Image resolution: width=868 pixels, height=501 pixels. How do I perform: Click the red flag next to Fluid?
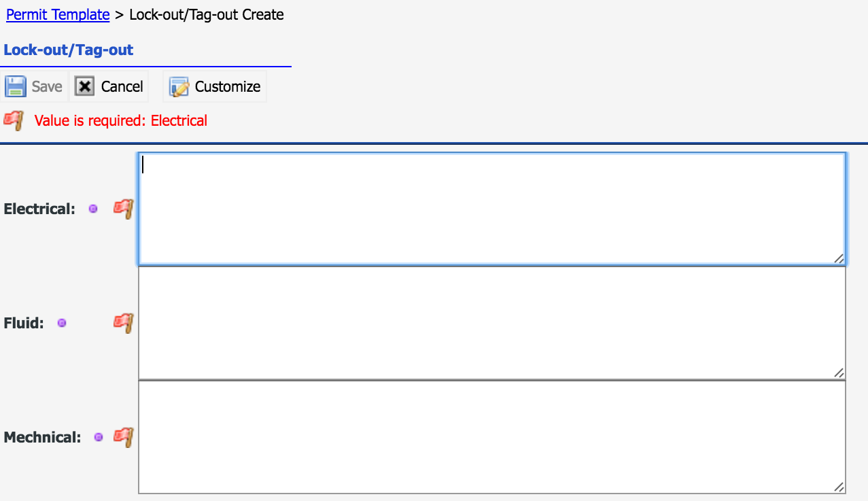[123, 323]
